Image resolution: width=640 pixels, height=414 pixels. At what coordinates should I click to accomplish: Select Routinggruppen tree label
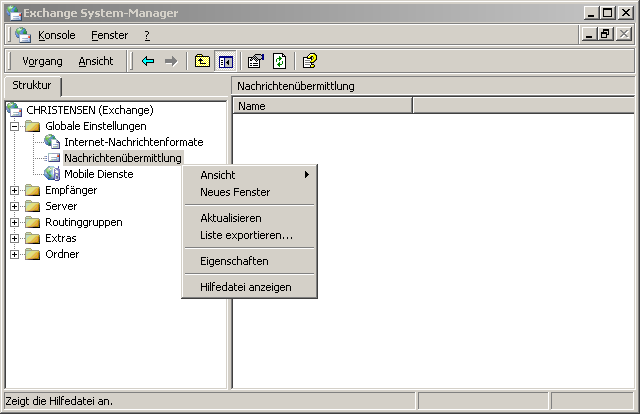(84, 222)
